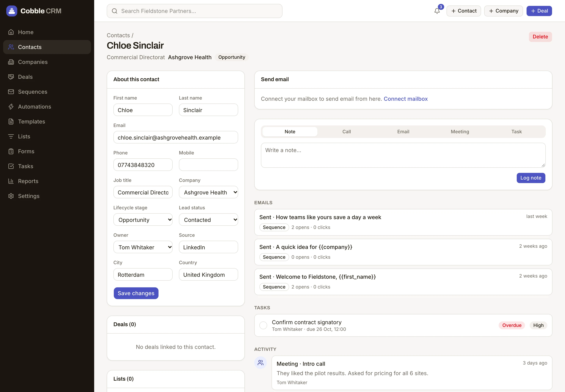Screen dimensions: 565x392
Task: Click the search magnifier icon
Action: coord(115,11)
